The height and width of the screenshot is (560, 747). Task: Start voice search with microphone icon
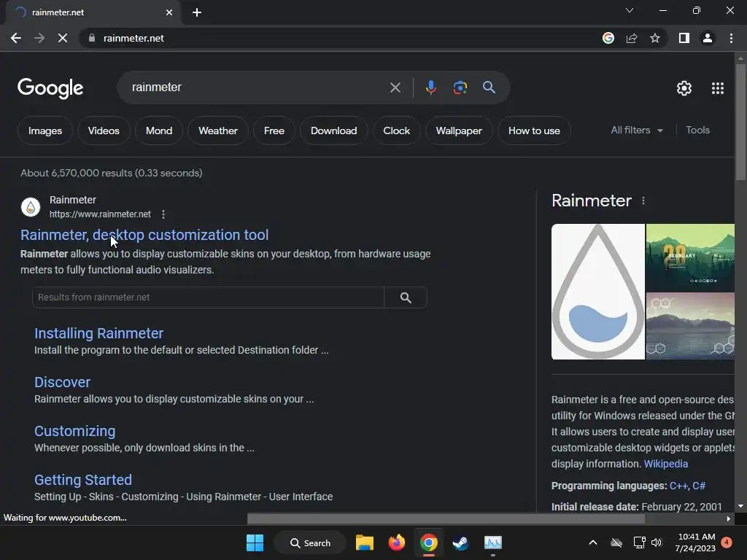click(430, 87)
